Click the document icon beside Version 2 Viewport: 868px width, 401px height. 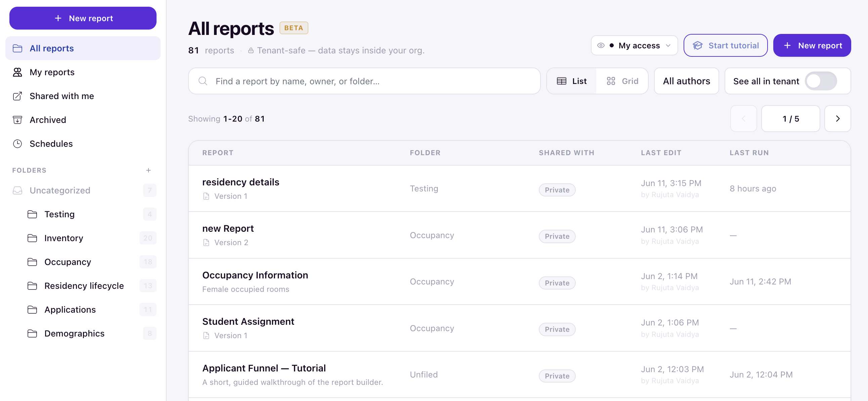coord(206,242)
